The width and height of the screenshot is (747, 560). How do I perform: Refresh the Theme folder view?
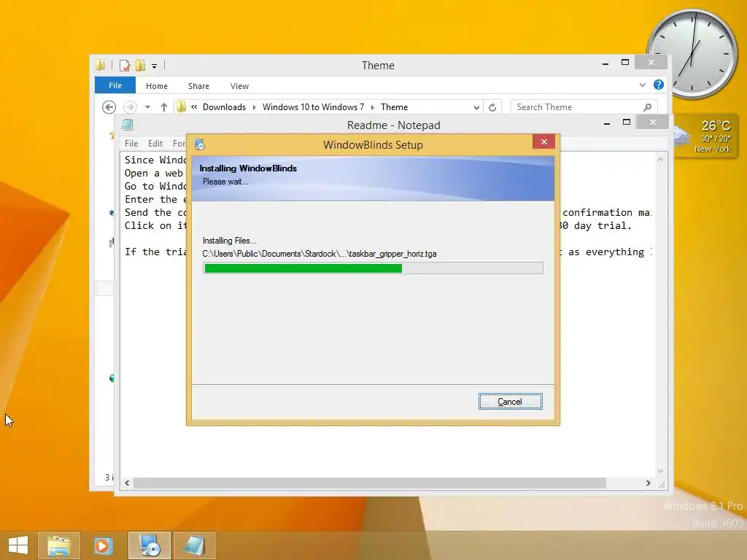(x=492, y=108)
